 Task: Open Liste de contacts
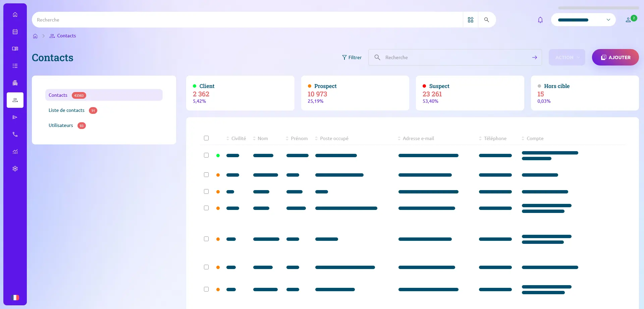(x=66, y=110)
